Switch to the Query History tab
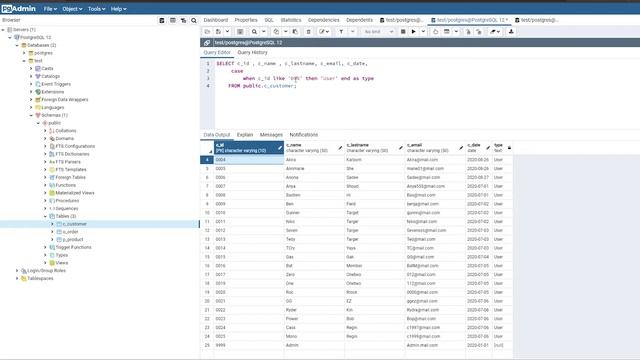This screenshot has width=640, height=360. [x=252, y=53]
